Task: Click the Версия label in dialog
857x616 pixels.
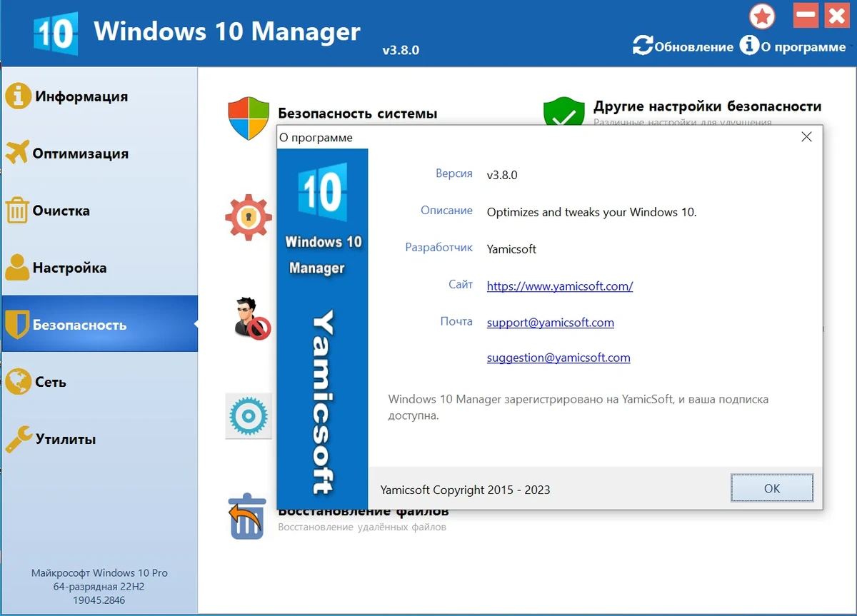Action: 454,173
